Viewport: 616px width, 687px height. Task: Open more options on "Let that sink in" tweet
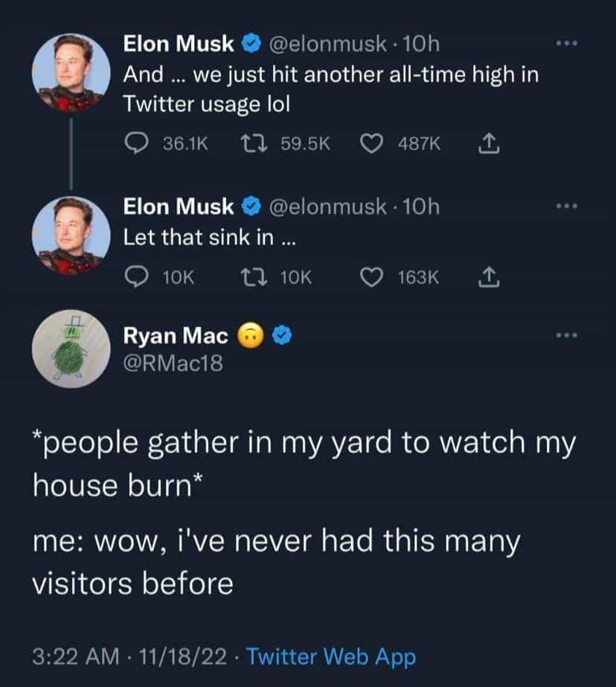(x=568, y=206)
